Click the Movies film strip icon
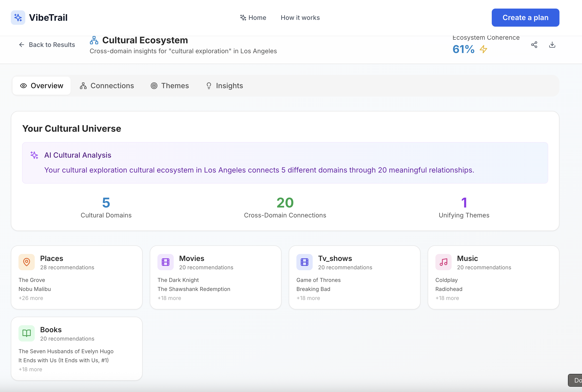Image resolution: width=582 pixels, height=392 pixels. (x=165, y=262)
